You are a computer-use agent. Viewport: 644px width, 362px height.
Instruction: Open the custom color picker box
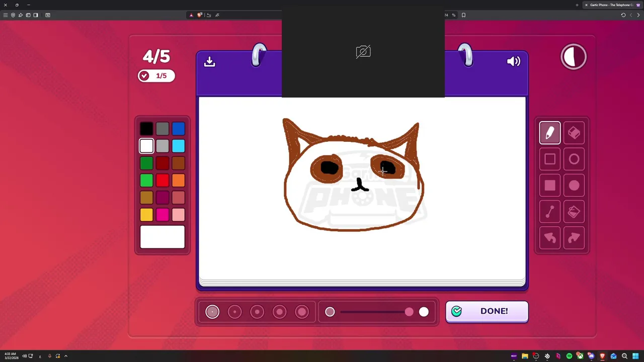pos(163,237)
